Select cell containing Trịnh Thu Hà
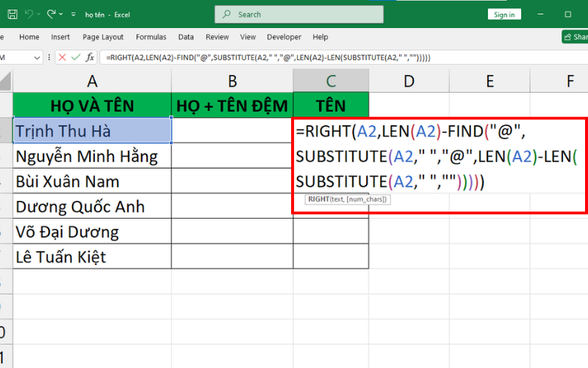This screenshot has height=368, width=588. tap(92, 130)
